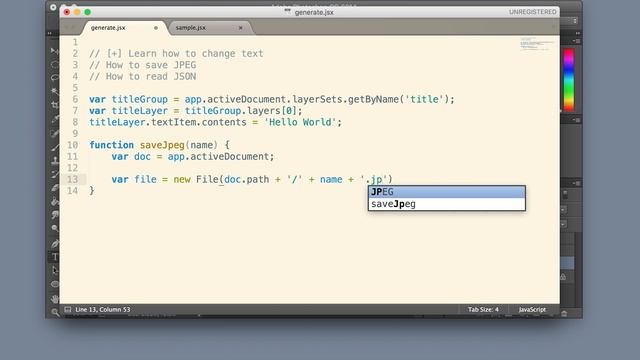Click the Sublime yellow minimize window button
Screen dimensions: 640x360
click(x=77, y=12)
